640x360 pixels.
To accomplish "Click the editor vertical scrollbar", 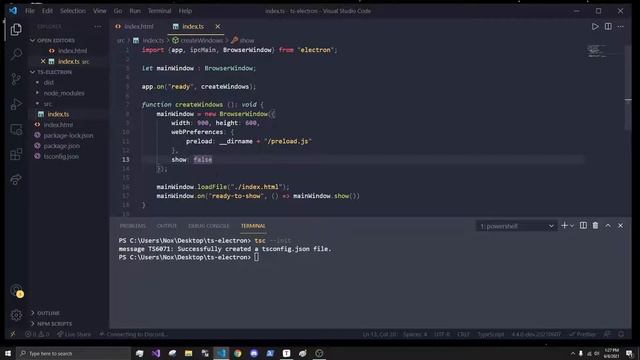I will coord(628,88).
